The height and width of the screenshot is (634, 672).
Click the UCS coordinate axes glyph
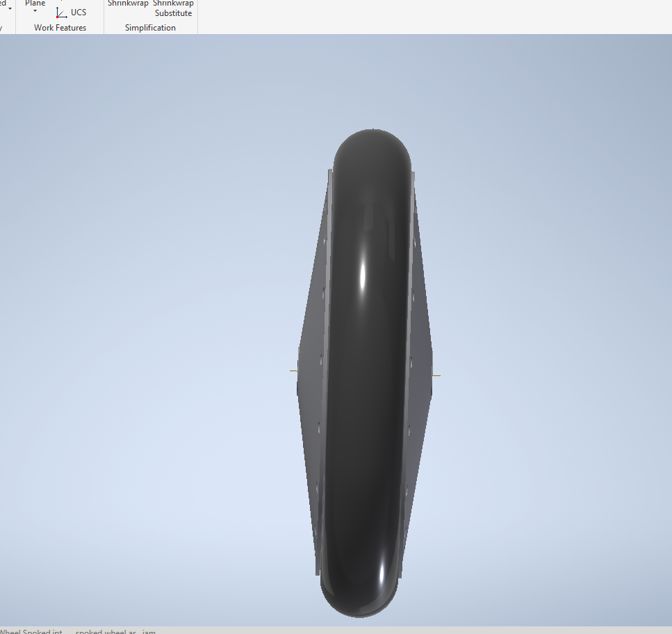tap(60, 12)
